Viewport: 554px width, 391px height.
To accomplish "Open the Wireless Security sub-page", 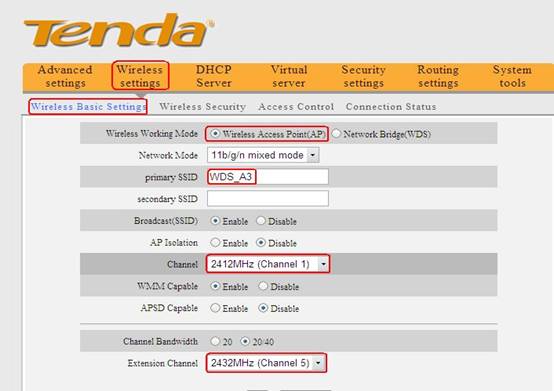I will (202, 107).
